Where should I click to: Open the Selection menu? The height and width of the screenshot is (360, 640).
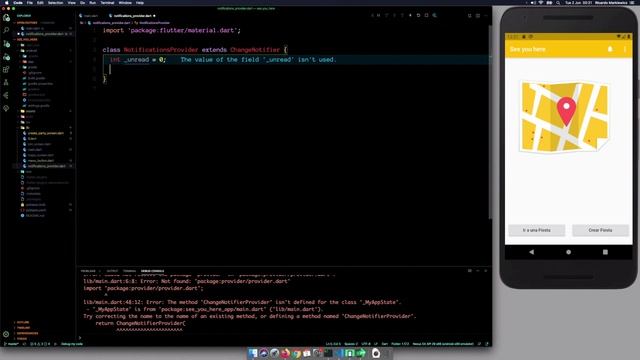tap(56, 2)
